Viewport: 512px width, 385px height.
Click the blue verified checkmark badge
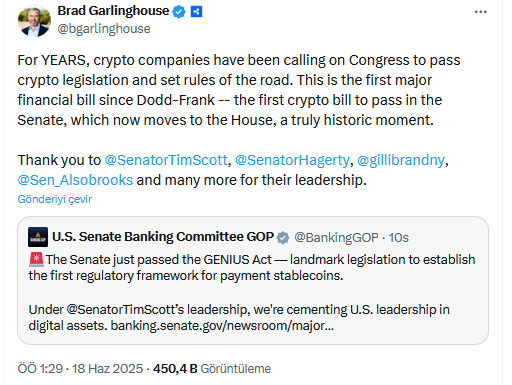pos(179,12)
